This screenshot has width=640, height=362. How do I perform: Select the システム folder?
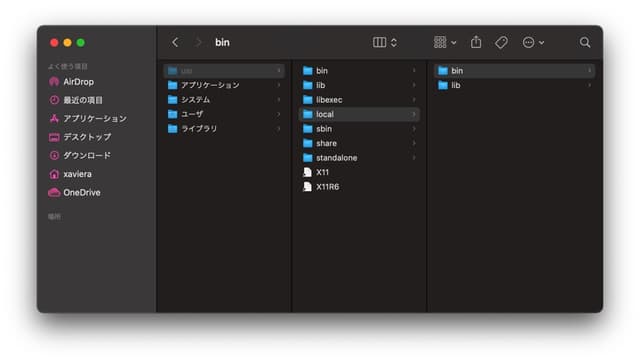pos(224,100)
